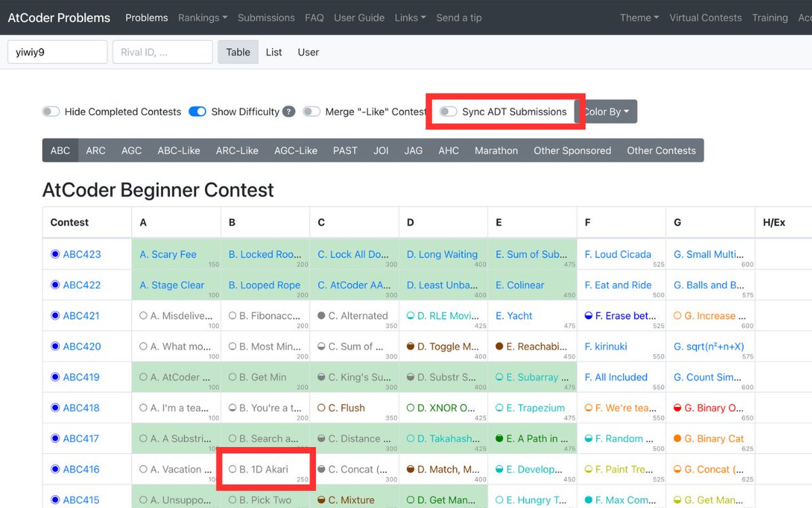Open the User Guide link
The image size is (812, 508).
[x=359, y=18]
